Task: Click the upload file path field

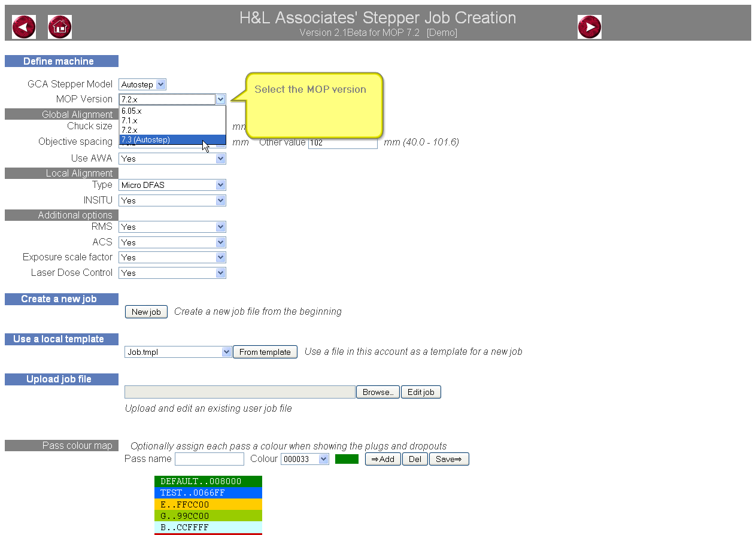Action: pos(240,392)
